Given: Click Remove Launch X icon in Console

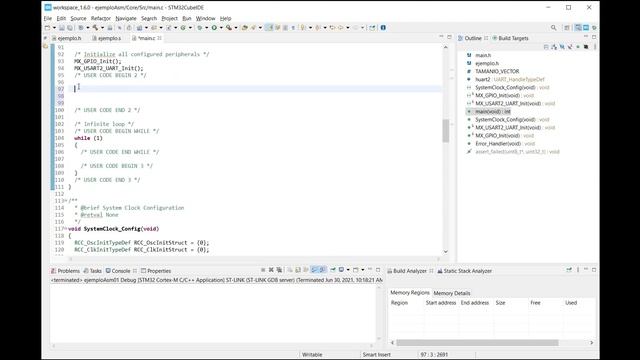Looking at the screenshot, I should 271,270.
